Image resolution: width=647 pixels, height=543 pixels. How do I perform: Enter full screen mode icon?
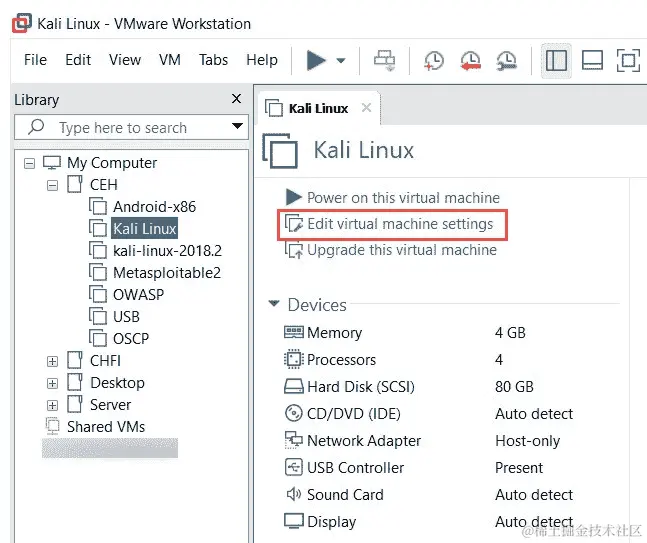628,61
